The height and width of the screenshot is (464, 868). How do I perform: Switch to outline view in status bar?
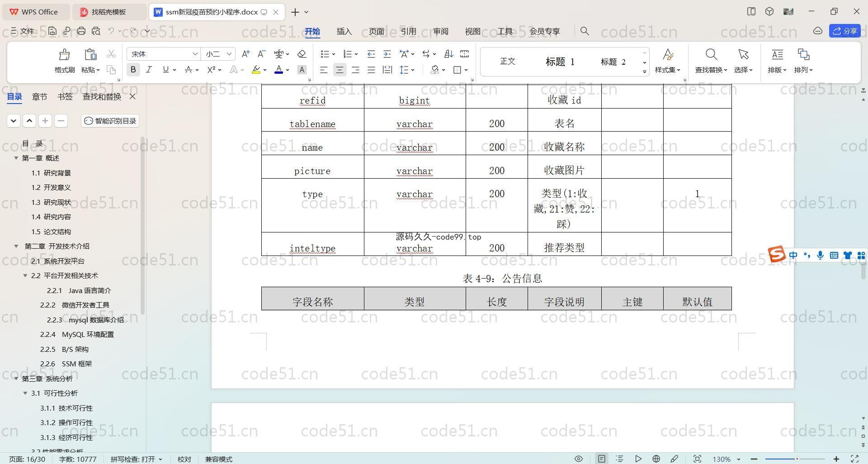click(620, 459)
